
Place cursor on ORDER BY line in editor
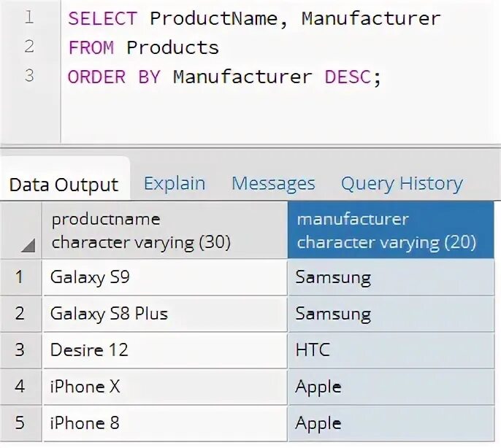coord(224,77)
